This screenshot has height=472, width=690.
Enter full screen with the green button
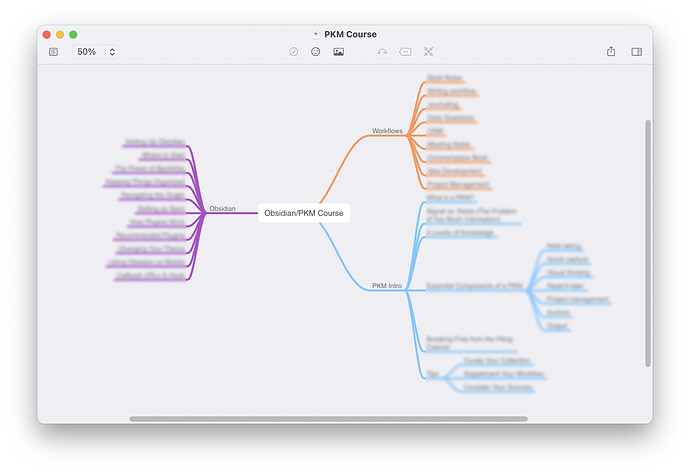click(73, 34)
